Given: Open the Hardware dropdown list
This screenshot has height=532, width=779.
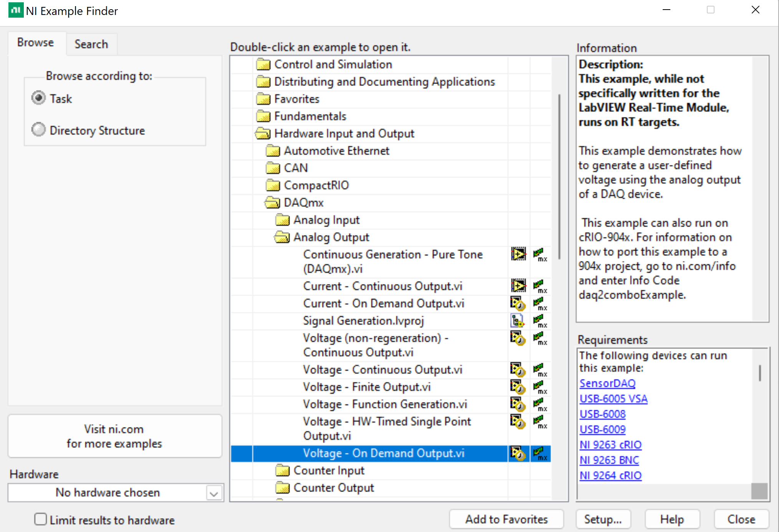Looking at the screenshot, I should point(214,493).
